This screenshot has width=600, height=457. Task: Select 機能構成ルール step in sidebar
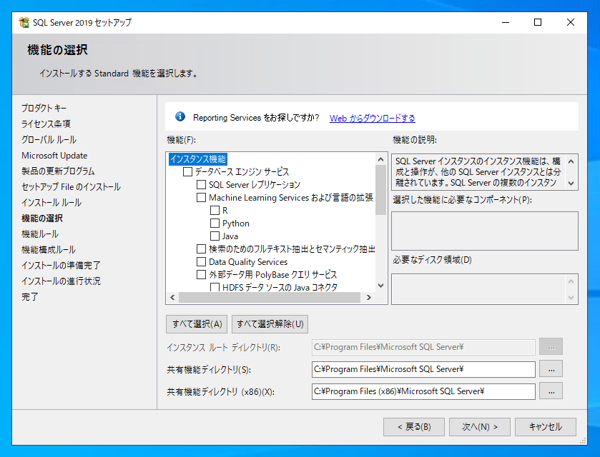pyautogui.click(x=49, y=250)
